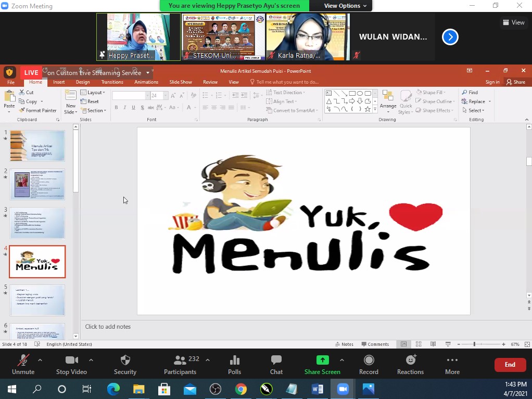Select Karla Ratna video thumbnail
Screen dimensions: 532x399
(x=308, y=37)
